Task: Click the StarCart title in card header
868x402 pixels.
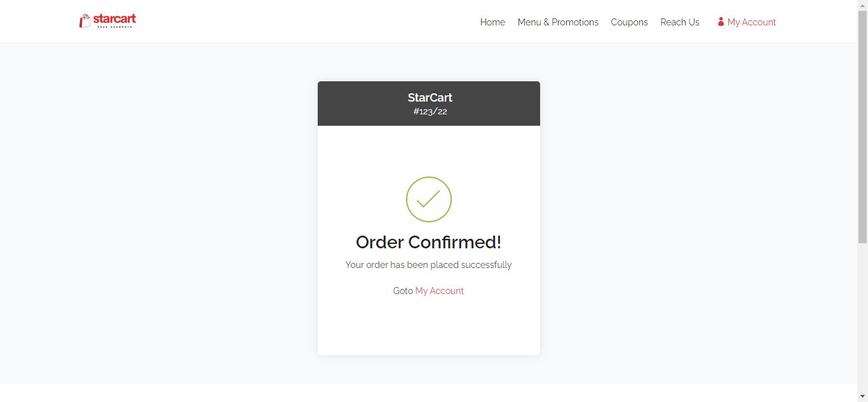Action: click(x=430, y=98)
